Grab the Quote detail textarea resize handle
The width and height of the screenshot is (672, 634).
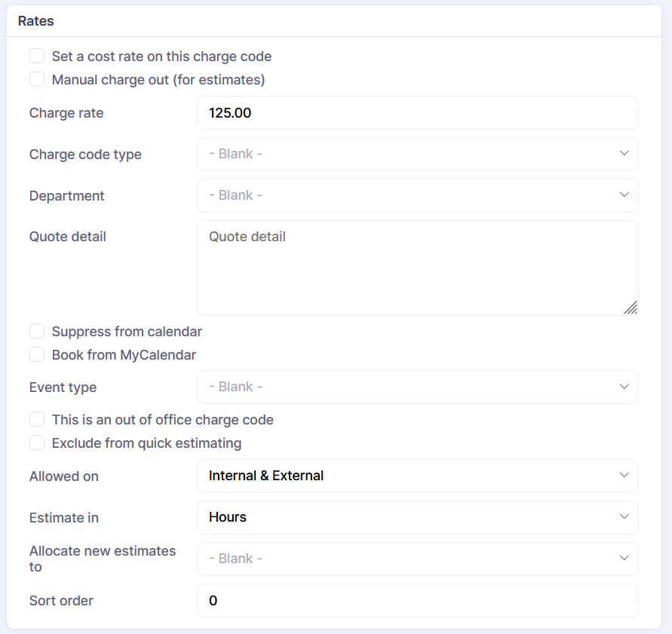click(x=631, y=308)
